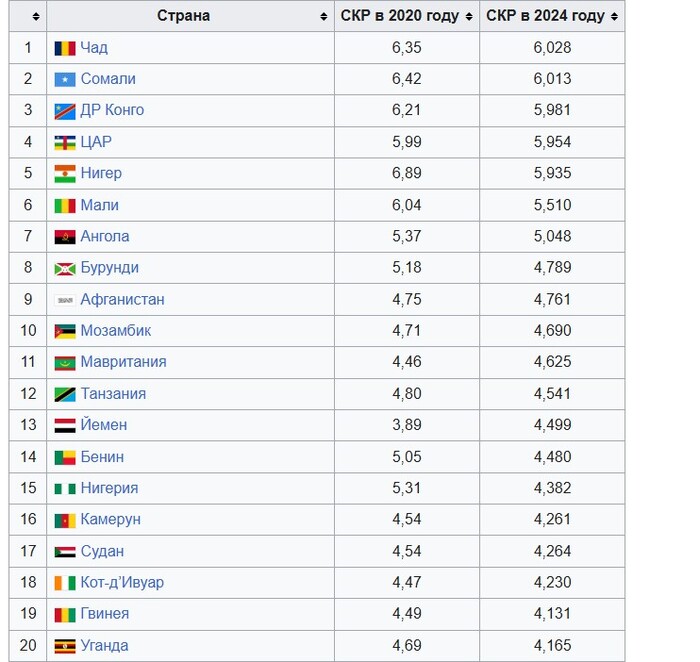Sort by СКР в 2024 году arrows

tap(614, 17)
